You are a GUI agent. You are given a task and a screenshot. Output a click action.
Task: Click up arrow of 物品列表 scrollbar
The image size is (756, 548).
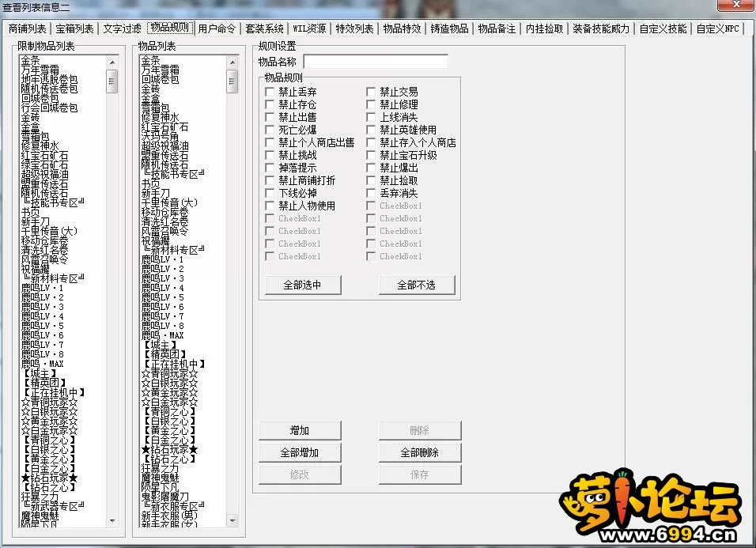[232, 62]
